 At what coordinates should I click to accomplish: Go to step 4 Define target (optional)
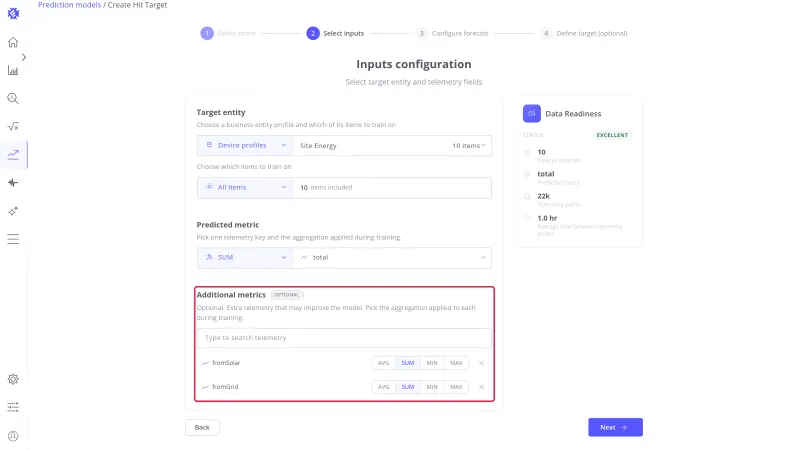(584, 34)
